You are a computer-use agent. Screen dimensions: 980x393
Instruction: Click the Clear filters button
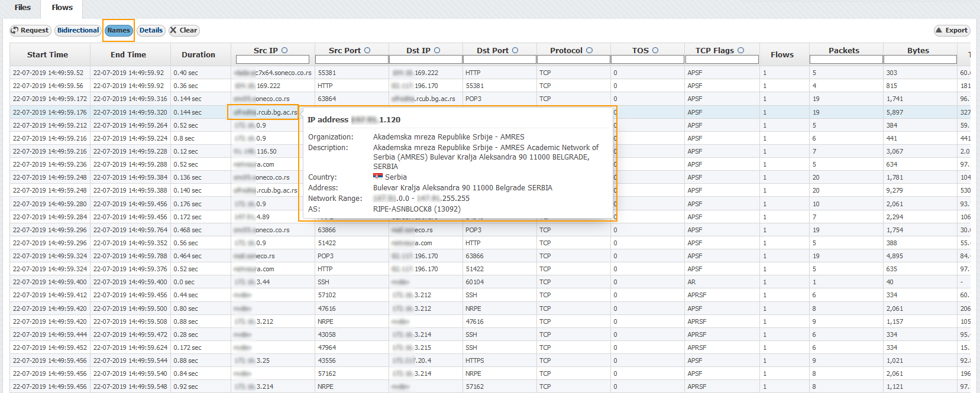point(183,30)
